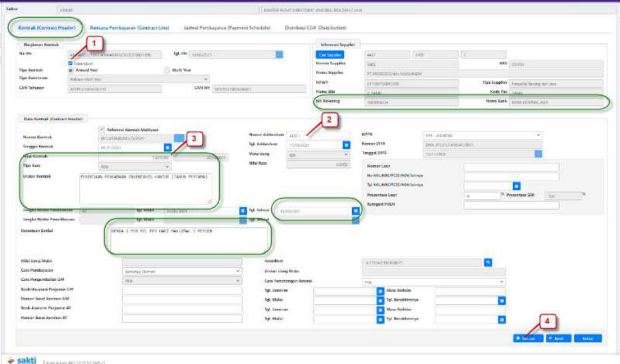Click the Simpan button

(x=526, y=338)
